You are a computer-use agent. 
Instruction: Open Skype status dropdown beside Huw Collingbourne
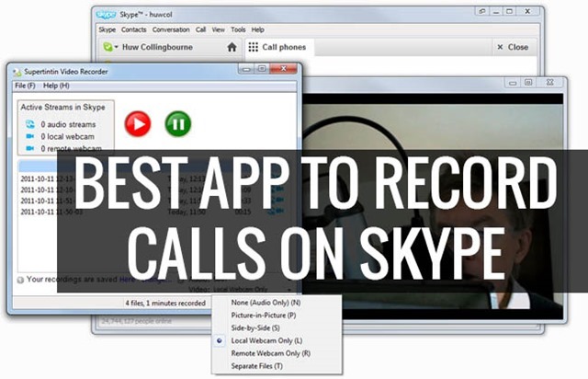(110, 47)
